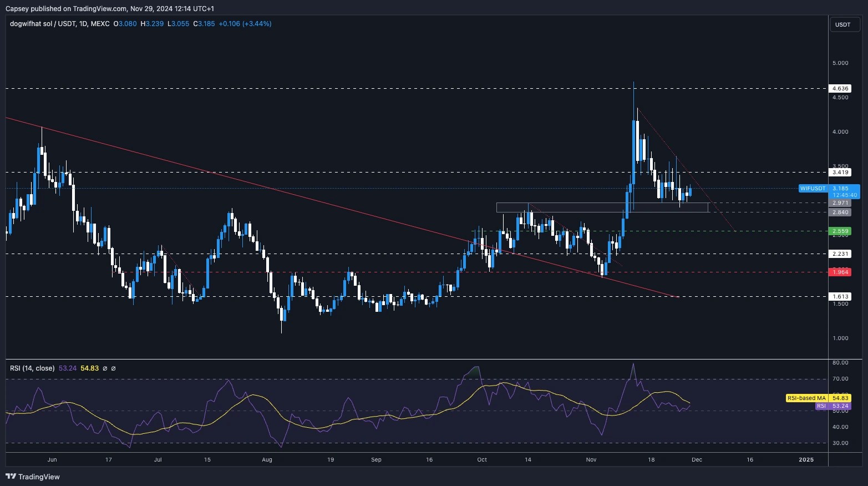
Task: Click the USDT currency button
Action: (844, 24)
